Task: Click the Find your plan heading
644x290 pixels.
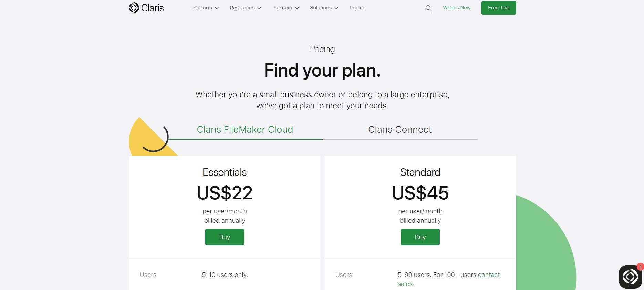Action: click(x=322, y=71)
